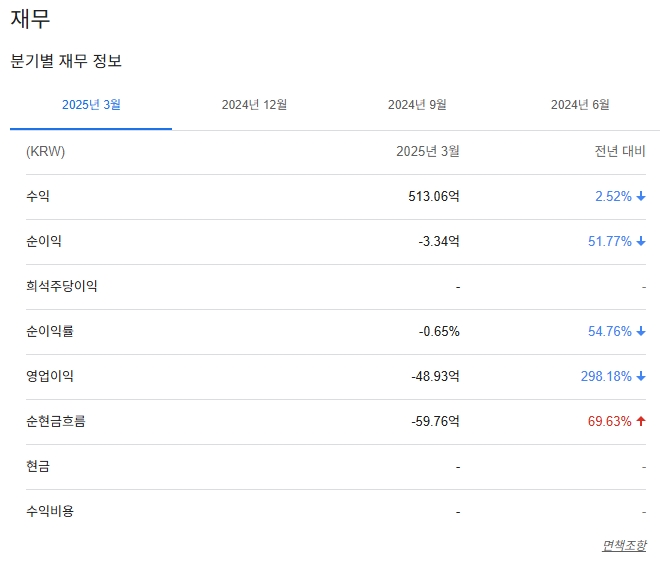Image resolution: width=660 pixels, height=568 pixels.
Task: Click the 수익비용 row label
Action: coord(50,512)
